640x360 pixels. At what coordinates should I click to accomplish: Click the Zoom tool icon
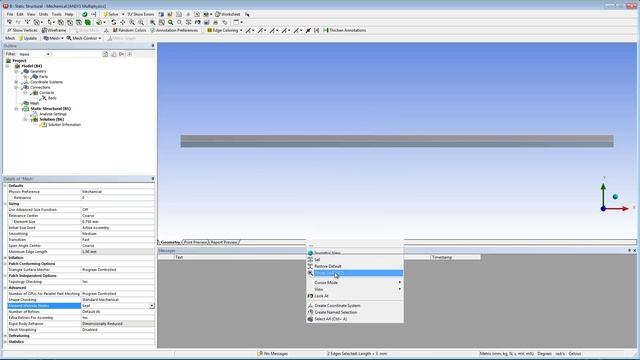click(x=132, y=22)
